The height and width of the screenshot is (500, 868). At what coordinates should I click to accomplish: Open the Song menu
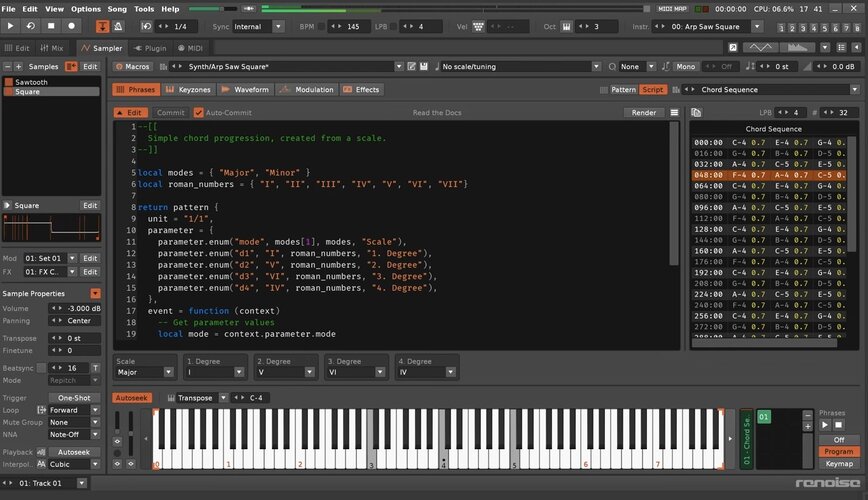117,9
